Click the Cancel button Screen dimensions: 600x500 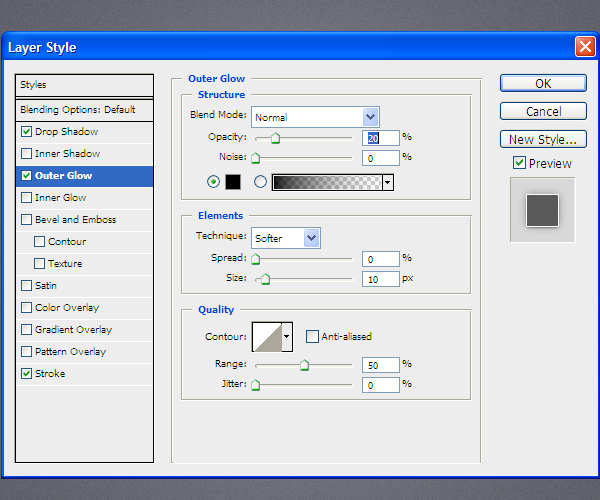543,111
